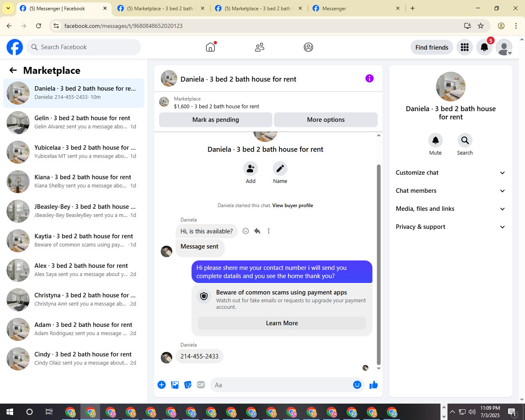Image resolution: width=525 pixels, height=420 pixels.
Task: Open Adam conversation
Action: [74, 329]
